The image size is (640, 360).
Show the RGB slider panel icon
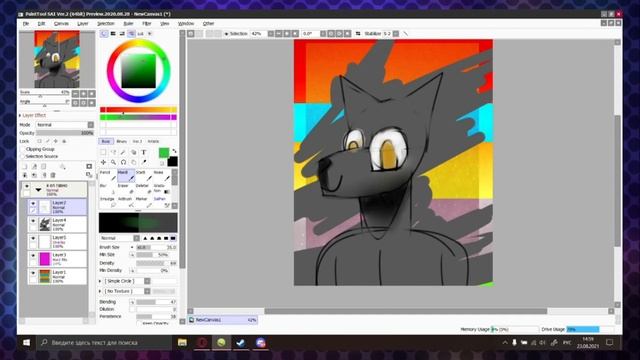click(113, 33)
